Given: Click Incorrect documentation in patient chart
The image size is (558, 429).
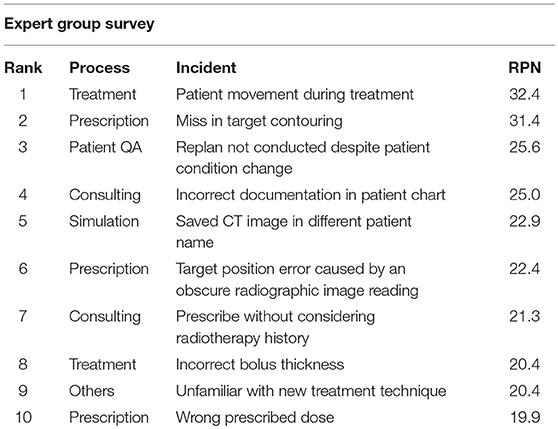Looking at the screenshot, I should [x=310, y=195].
